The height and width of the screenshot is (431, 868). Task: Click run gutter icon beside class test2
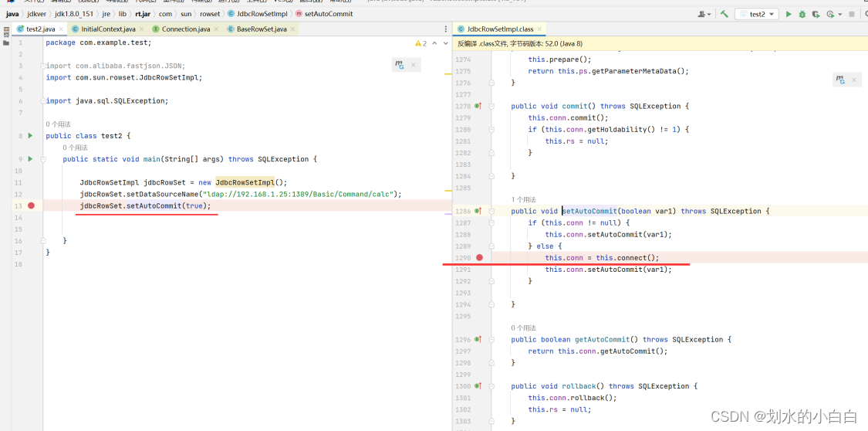tap(30, 136)
